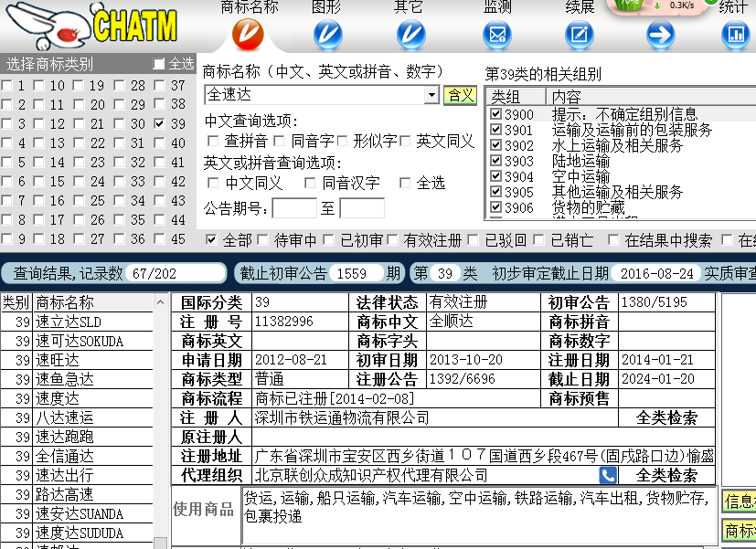756x549 pixels.
Task: Check category 45 checkbox
Action: (160, 238)
